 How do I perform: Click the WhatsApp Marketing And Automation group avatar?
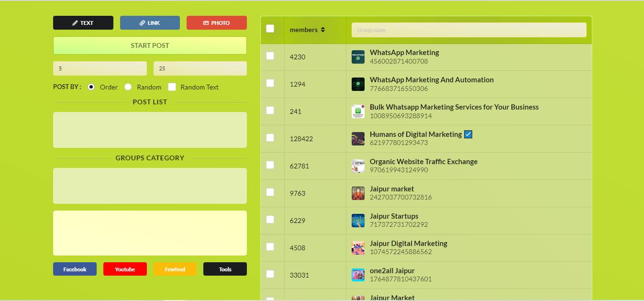pos(358,84)
